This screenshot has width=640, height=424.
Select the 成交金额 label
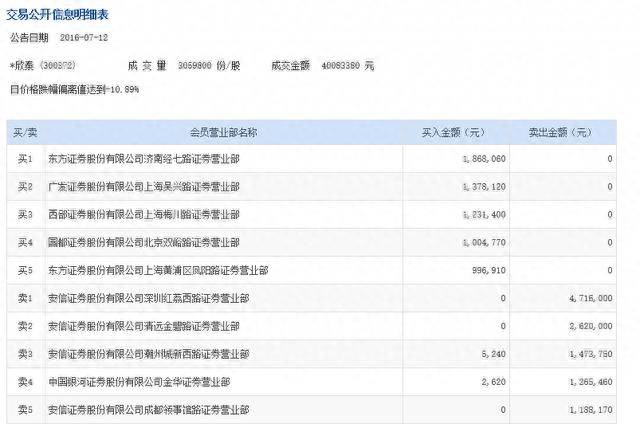click(291, 65)
